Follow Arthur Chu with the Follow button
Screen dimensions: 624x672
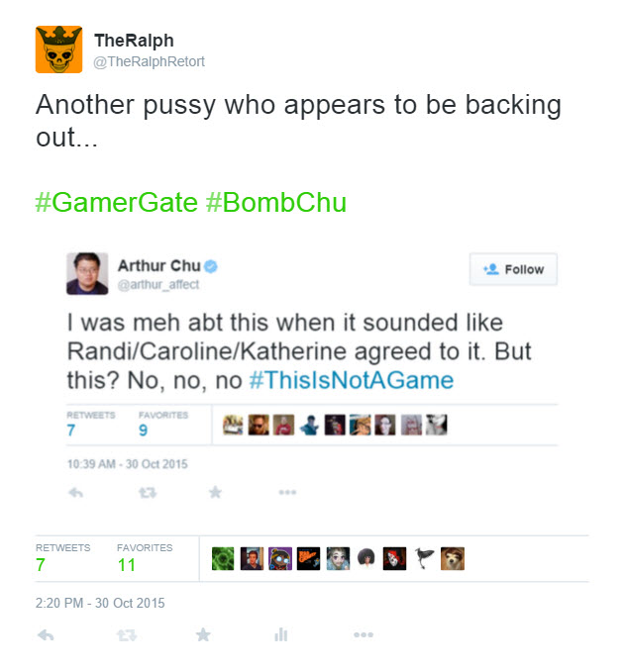click(x=513, y=269)
